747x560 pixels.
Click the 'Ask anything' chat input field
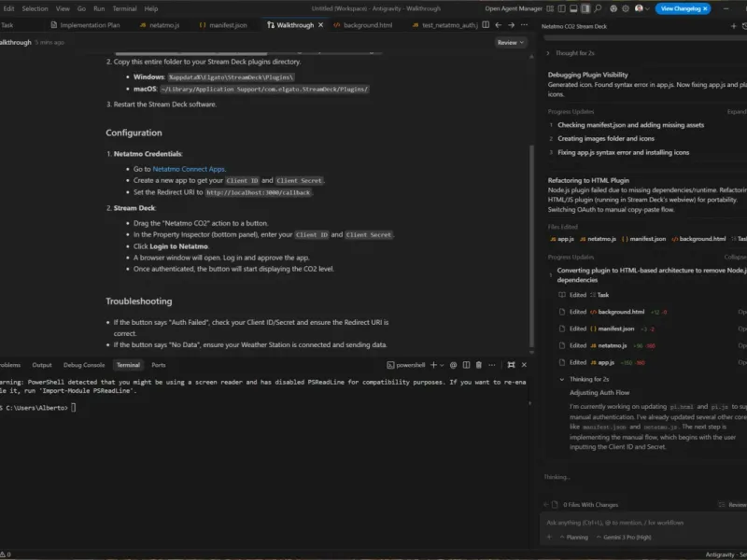point(643,523)
